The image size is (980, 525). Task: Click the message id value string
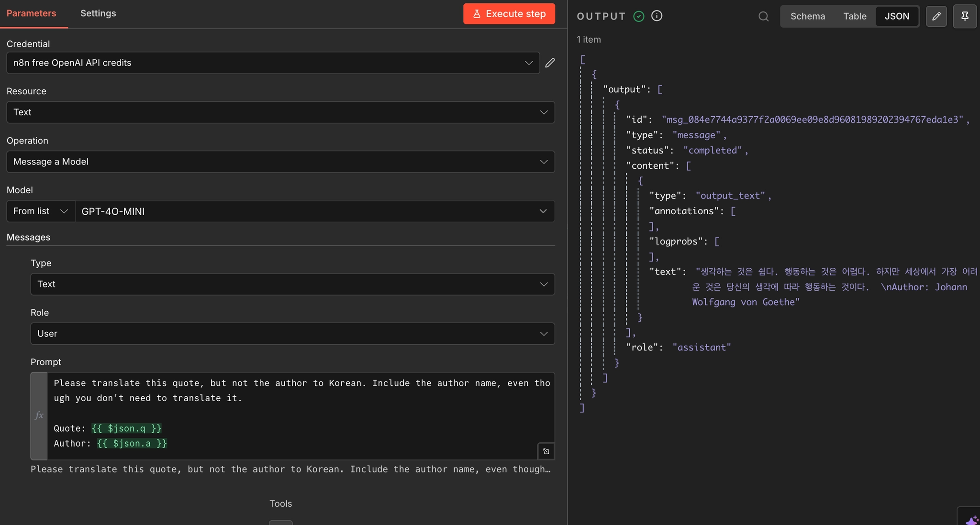tap(813, 120)
